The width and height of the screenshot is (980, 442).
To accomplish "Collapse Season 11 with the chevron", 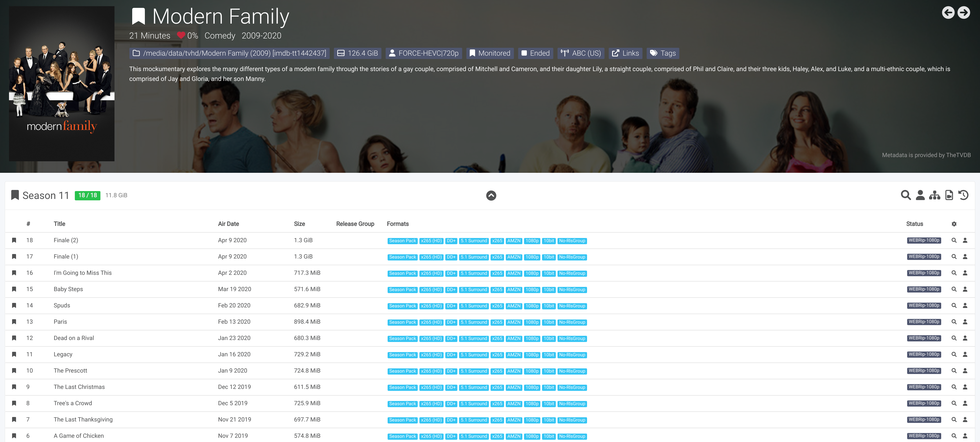I will coord(491,195).
